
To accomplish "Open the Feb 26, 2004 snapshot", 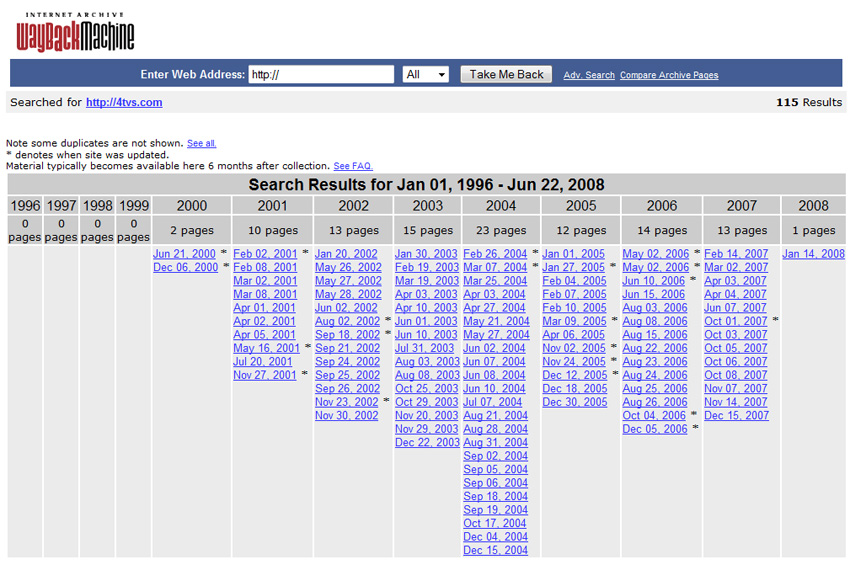I will pos(495,254).
